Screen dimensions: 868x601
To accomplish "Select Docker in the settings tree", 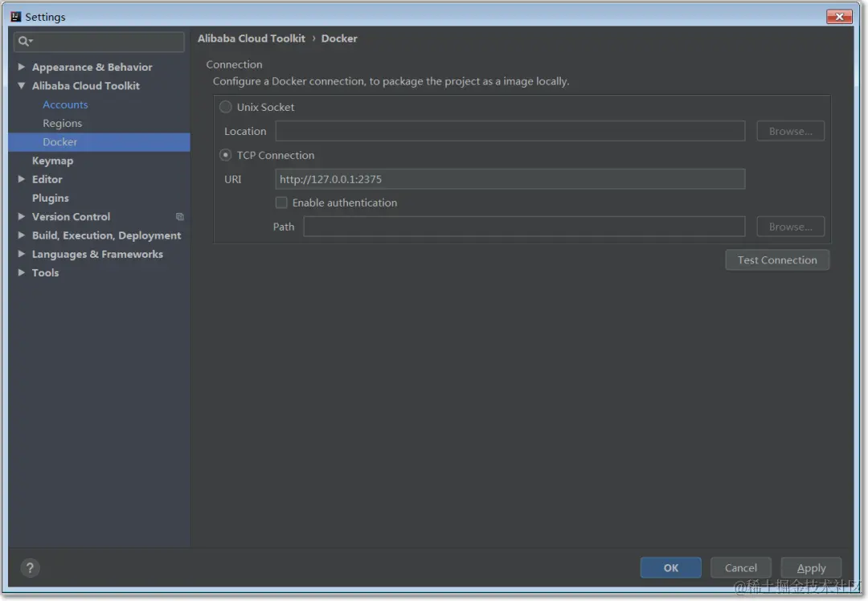I will [99, 142].
